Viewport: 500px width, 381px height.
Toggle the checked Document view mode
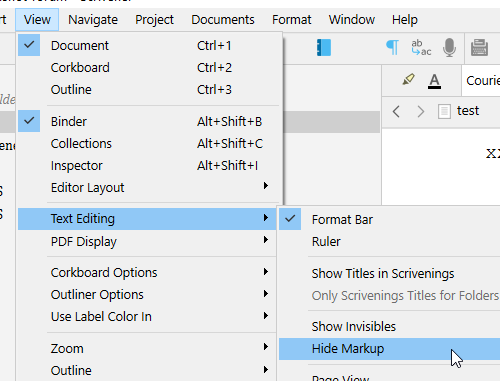point(149,45)
